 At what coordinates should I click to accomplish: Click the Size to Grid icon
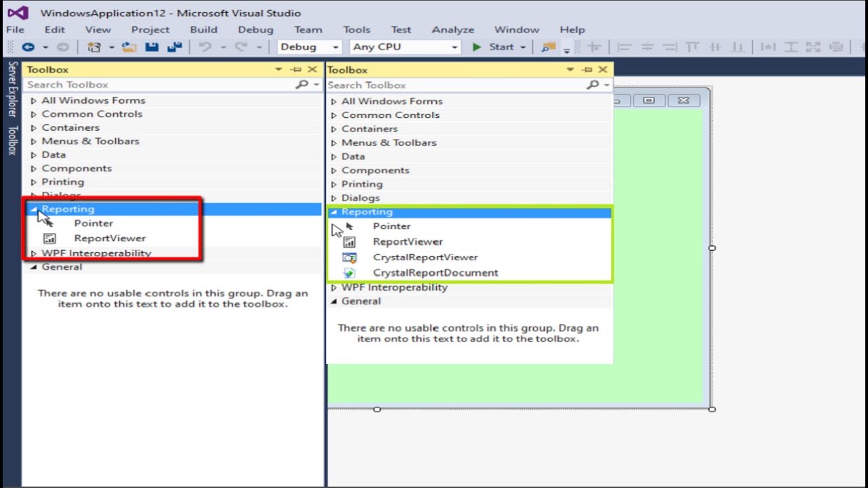[837, 47]
